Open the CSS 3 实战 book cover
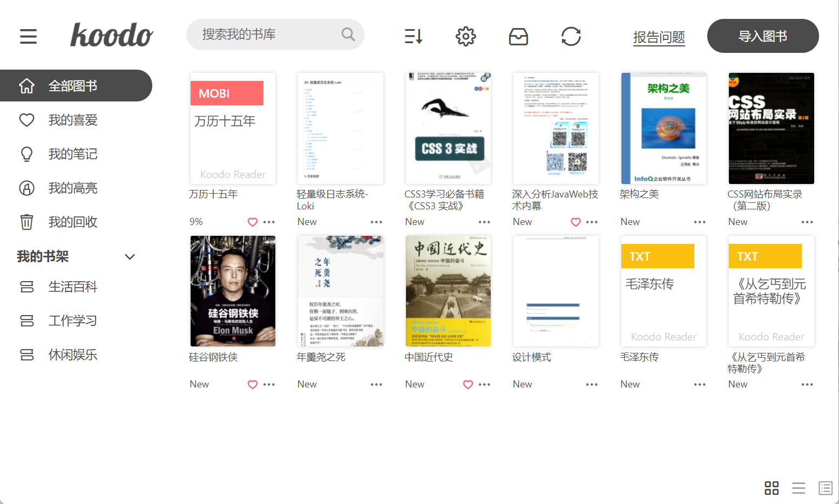Image resolution: width=839 pixels, height=504 pixels. click(448, 128)
